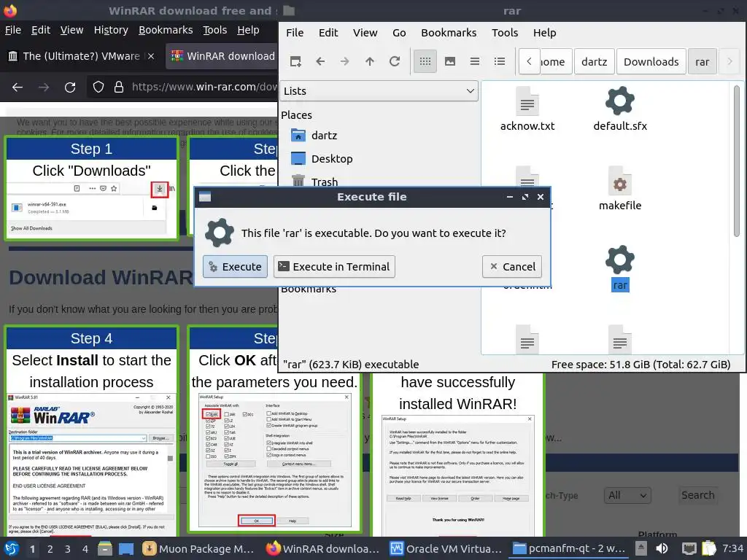Click Step 4 install screenshot thumbnail
Viewport: 747px width, 560px height.
[x=91, y=464]
